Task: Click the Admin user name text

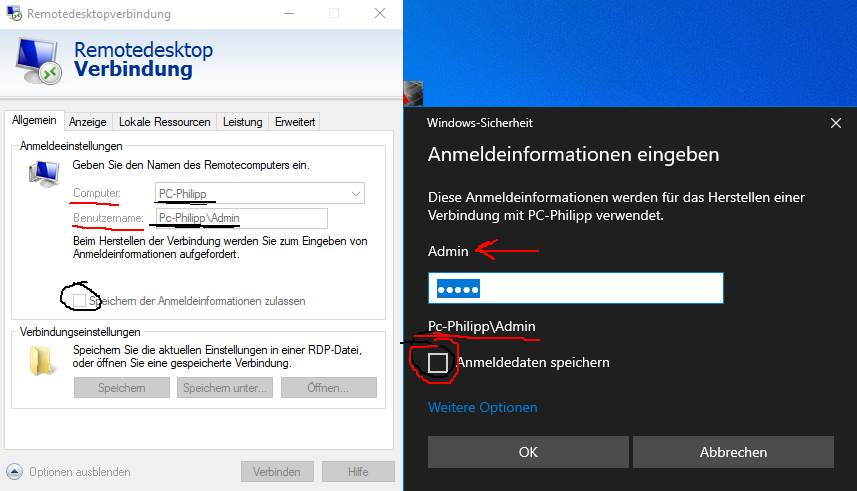Action: click(448, 252)
